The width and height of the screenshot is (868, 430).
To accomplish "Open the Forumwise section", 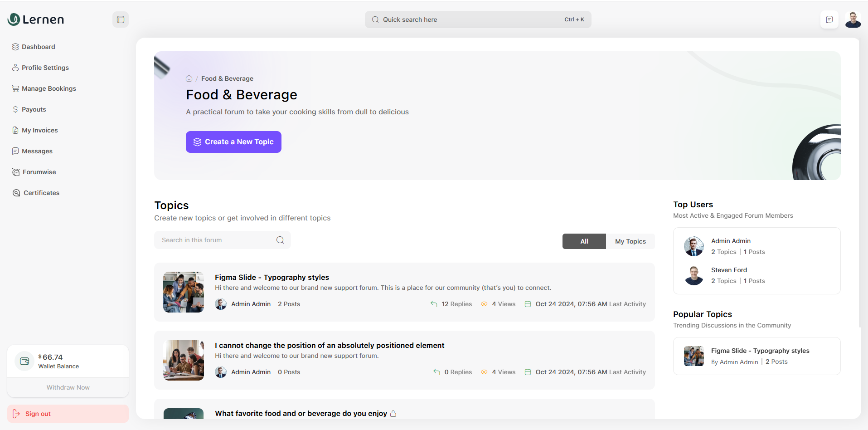I will [x=39, y=172].
